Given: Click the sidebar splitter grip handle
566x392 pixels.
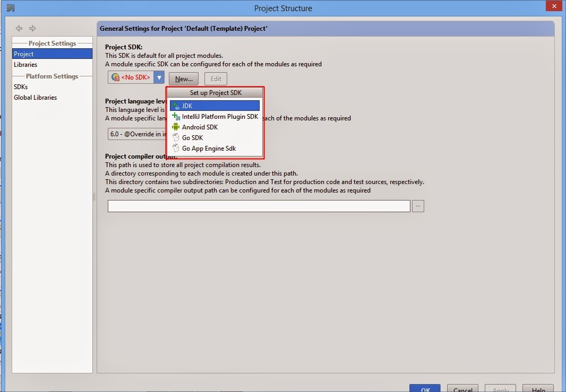Looking at the screenshot, I should pyautogui.click(x=94, y=197).
